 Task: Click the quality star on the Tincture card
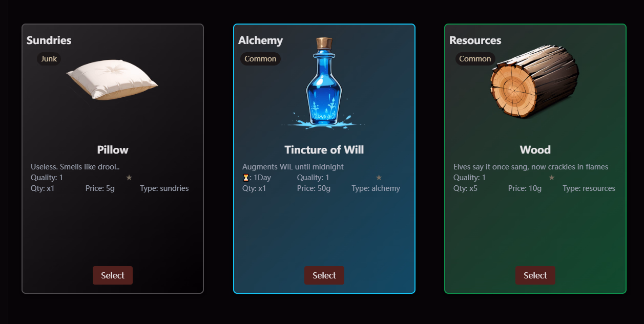click(x=379, y=178)
